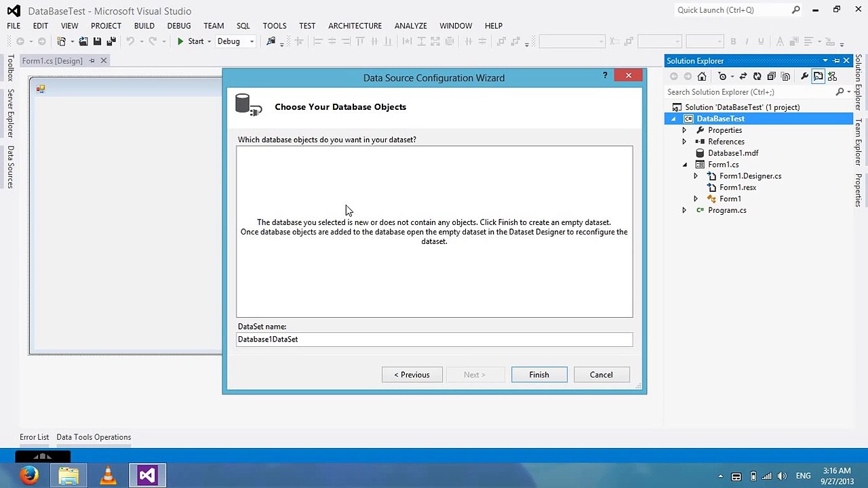
Task: Expand the Form1 class node
Action: pos(695,199)
